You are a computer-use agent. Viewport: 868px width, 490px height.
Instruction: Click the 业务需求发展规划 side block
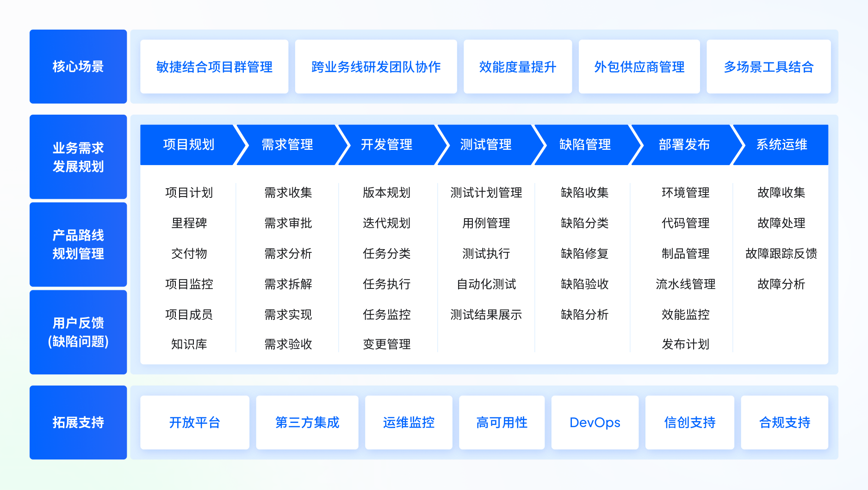click(78, 157)
